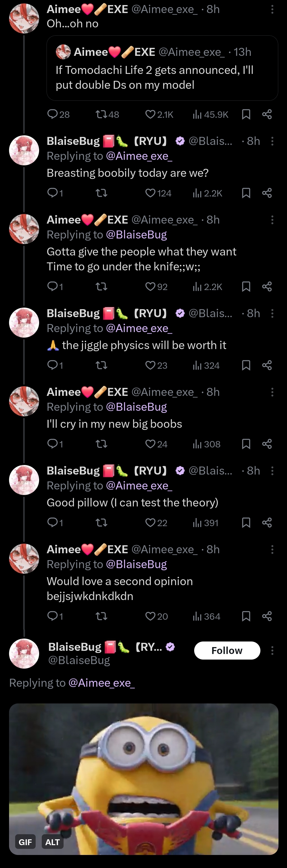Bookmark the "Oh...oh no" top tweet
The height and width of the screenshot is (868, 287).
(246, 115)
